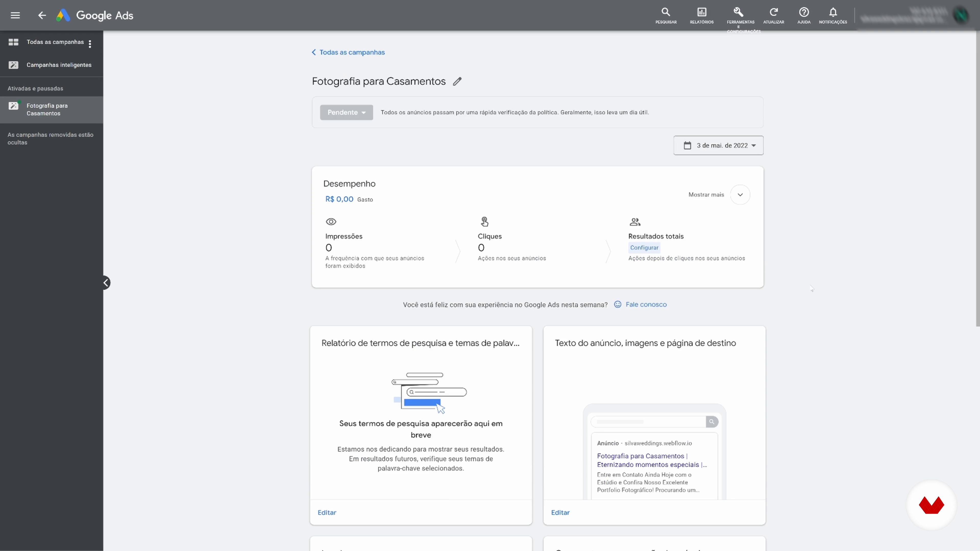Click Editar on search terms report card
The width and height of the screenshot is (980, 551).
click(327, 512)
